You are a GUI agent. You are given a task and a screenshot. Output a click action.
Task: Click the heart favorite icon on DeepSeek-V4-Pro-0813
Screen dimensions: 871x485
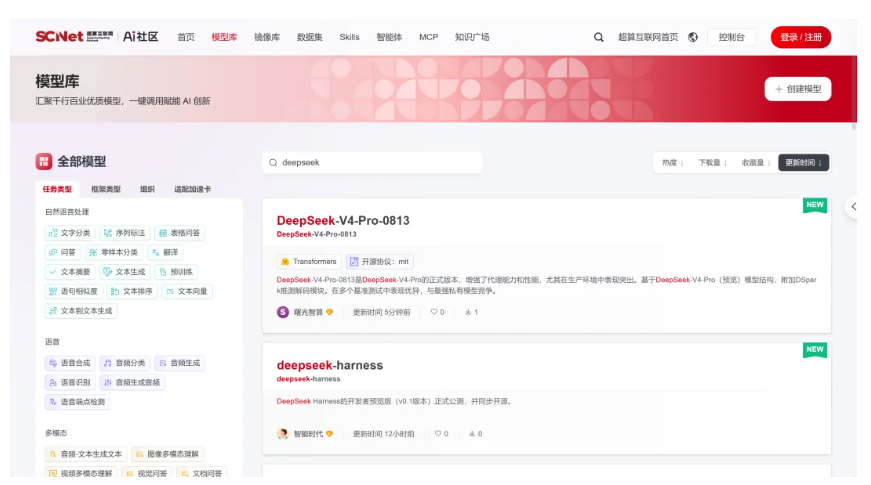434,312
